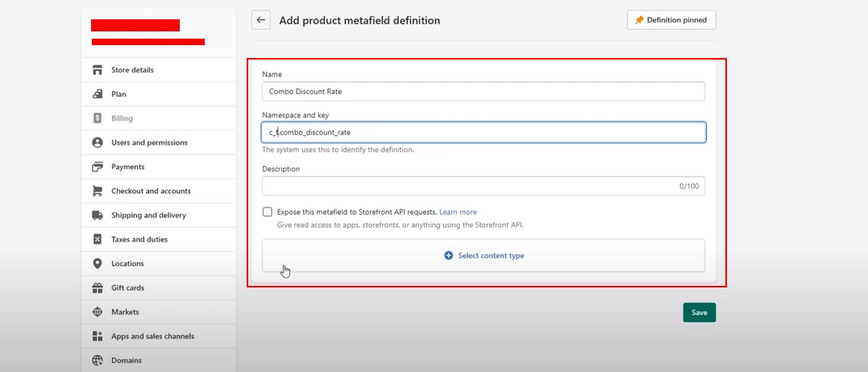
Task: Click the Shipping and delivery truck icon
Action: [98, 215]
